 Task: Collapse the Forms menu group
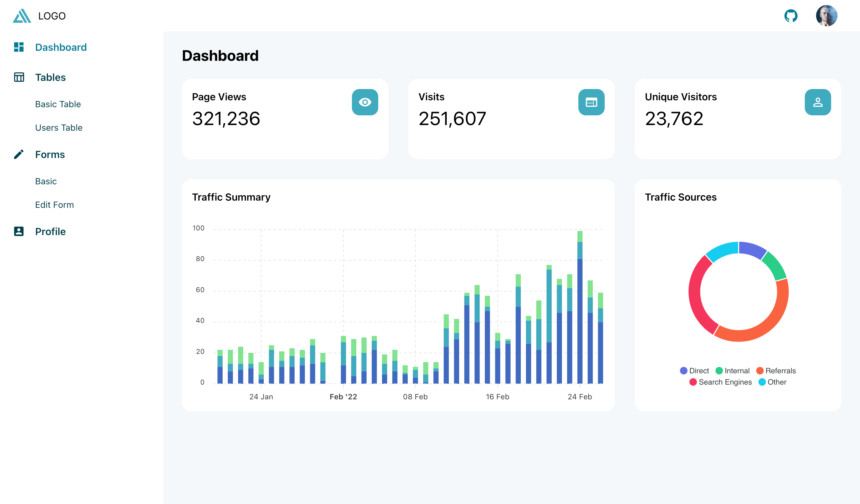pyautogui.click(x=50, y=155)
